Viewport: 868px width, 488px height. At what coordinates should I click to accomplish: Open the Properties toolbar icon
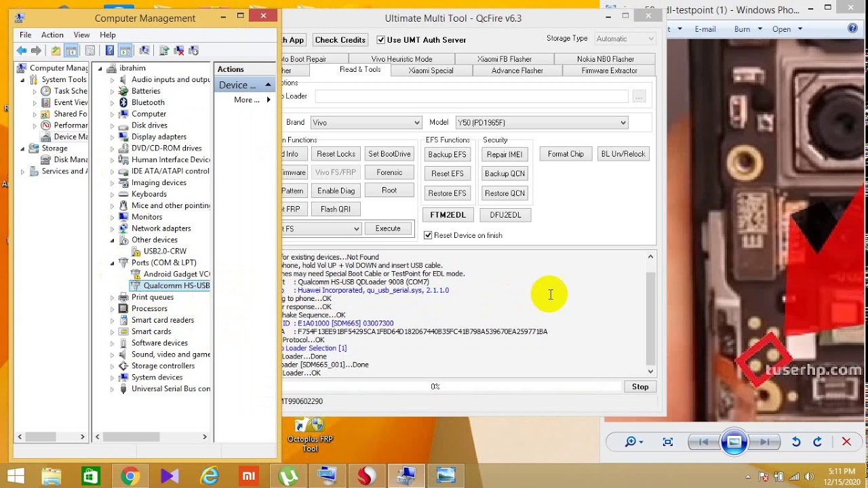coord(90,51)
